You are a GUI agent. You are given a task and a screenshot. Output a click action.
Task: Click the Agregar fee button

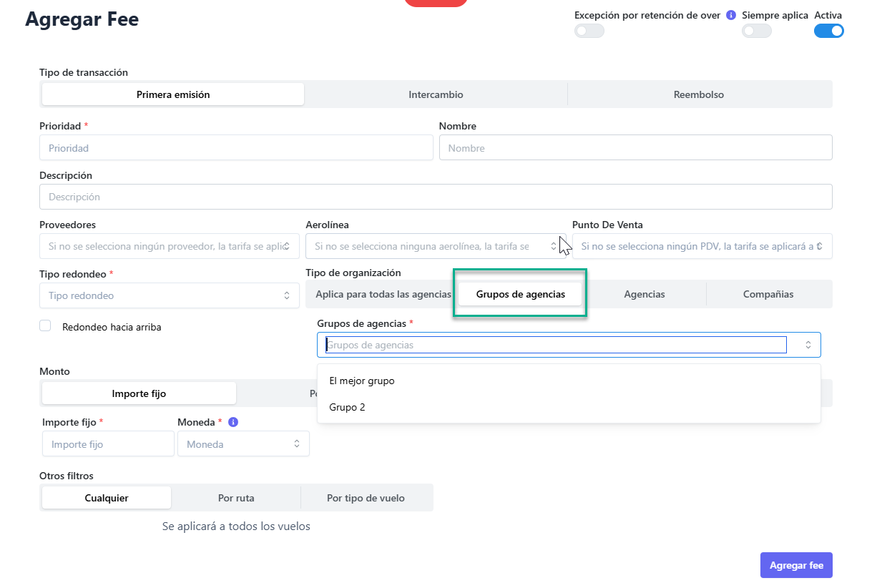pos(795,565)
